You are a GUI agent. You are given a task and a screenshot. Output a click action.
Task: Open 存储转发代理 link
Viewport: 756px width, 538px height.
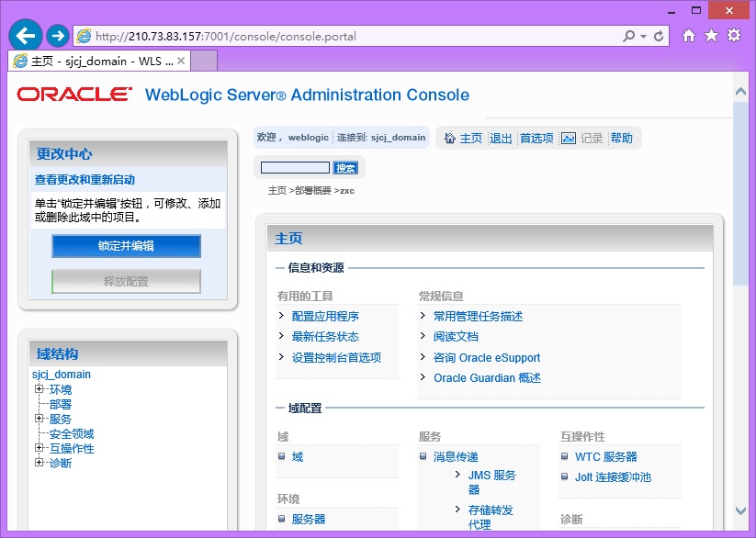[x=491, y=517]
